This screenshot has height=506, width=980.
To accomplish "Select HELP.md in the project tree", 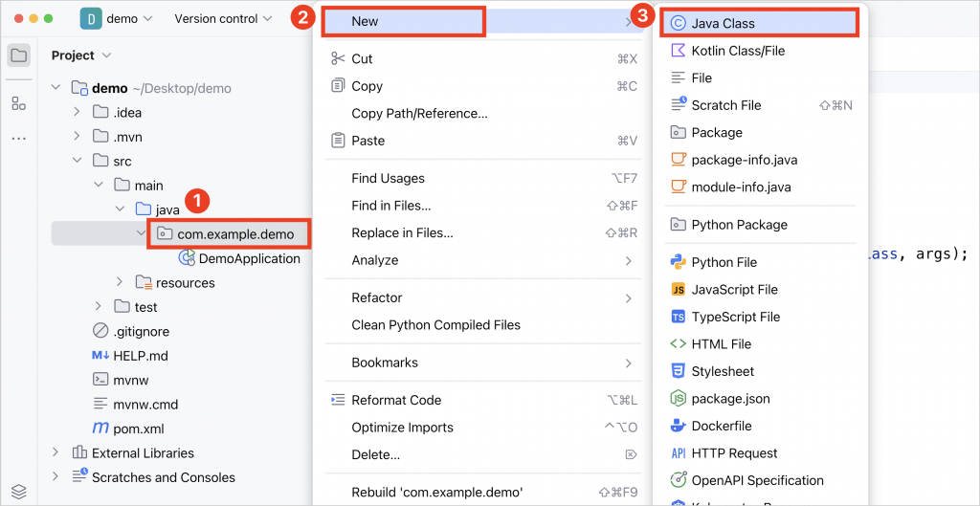I will pos(141,356).
